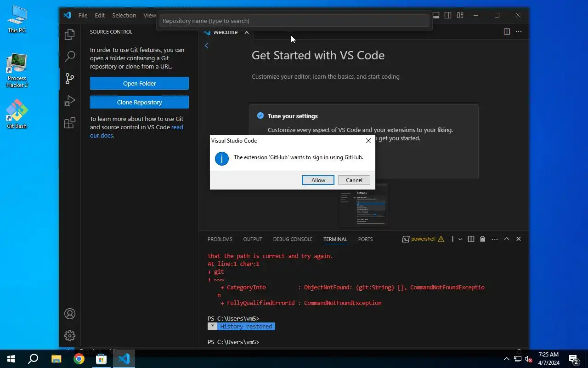Split the terminal
Image resolution: width=588 pixels, height=368 pixels.
pyautogui.click(x=471, y=239)
